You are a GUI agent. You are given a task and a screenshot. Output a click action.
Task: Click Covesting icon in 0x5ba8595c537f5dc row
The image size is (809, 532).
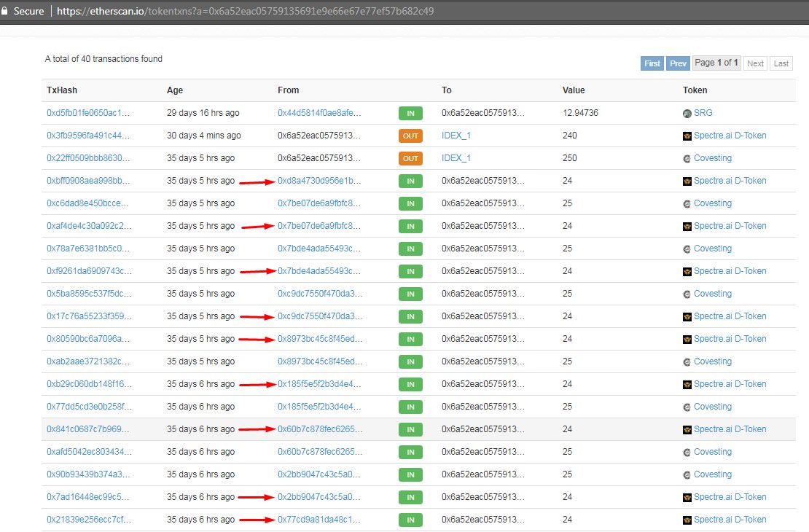pyautogui.click(x=687, y=294)
